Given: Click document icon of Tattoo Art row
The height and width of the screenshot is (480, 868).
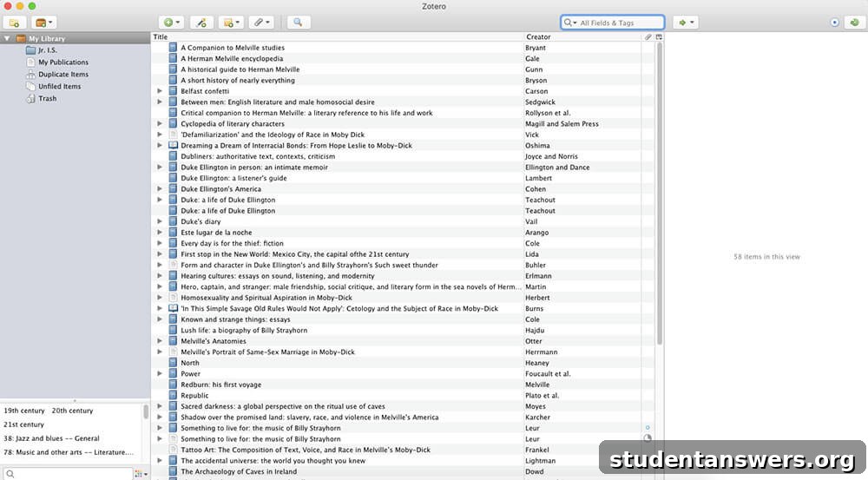Looking at the screenshot, I should coord(173,450).
